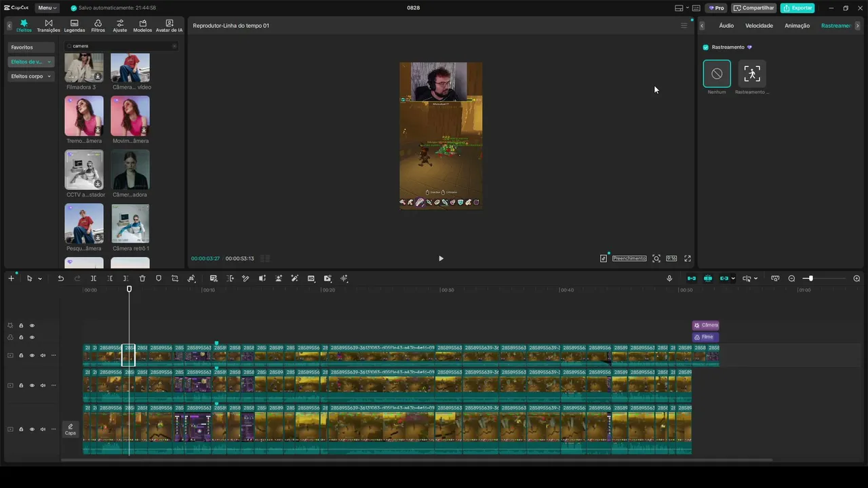The image size is (868, 488).
Task: Open the Efeitos panel
Action: pyautogui.click(x=24, y=26)
